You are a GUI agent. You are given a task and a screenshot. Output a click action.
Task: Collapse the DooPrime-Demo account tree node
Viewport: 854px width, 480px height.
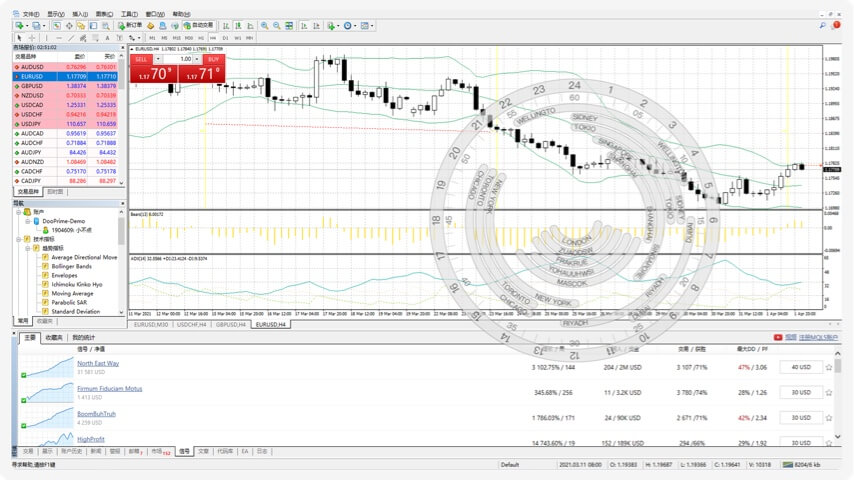coord(27,220)
